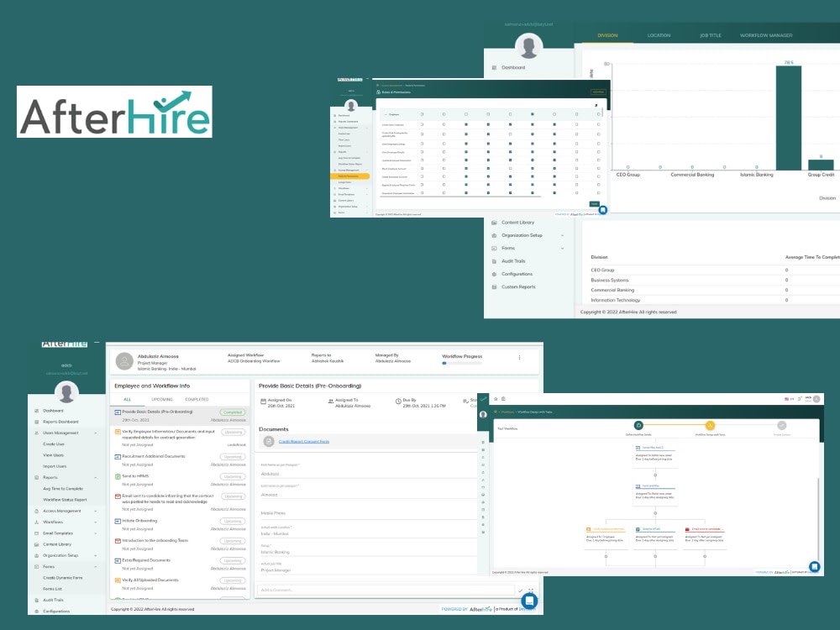This screenshot has width=840, height=630.
Task: Switch to the Location tab
Action: [660, 35]
